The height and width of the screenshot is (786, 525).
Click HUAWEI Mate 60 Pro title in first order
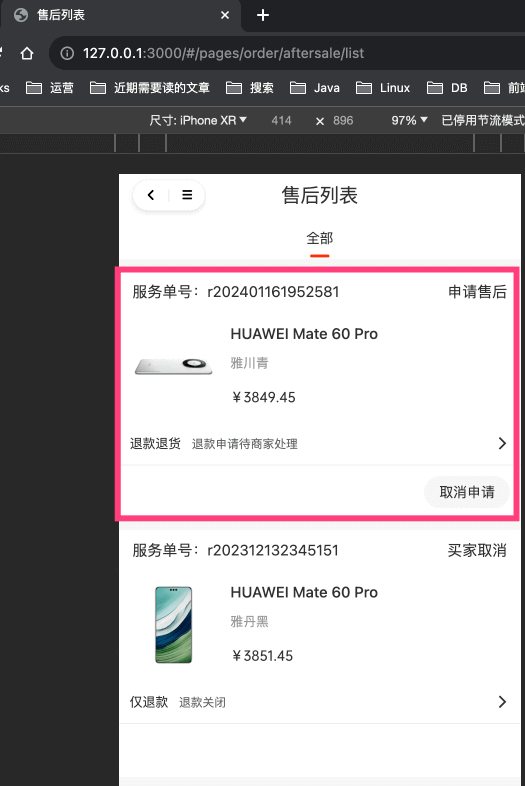click(x=304, y=334)
